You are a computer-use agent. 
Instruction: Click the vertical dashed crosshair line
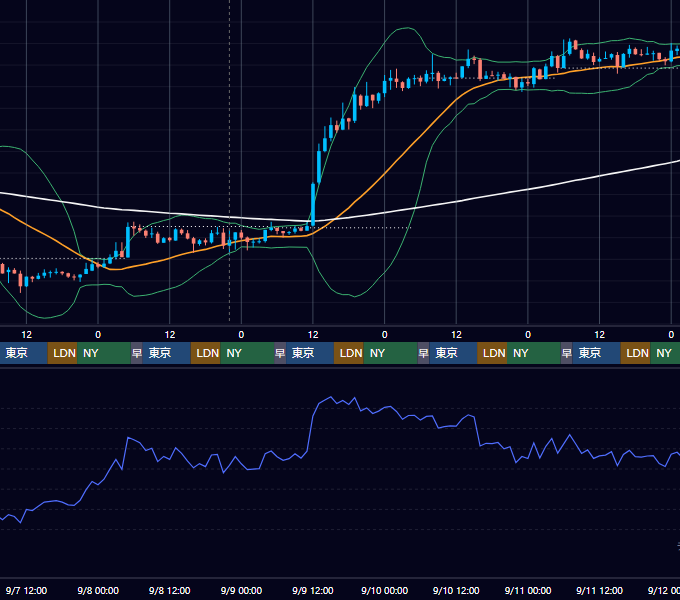[229, 160]
